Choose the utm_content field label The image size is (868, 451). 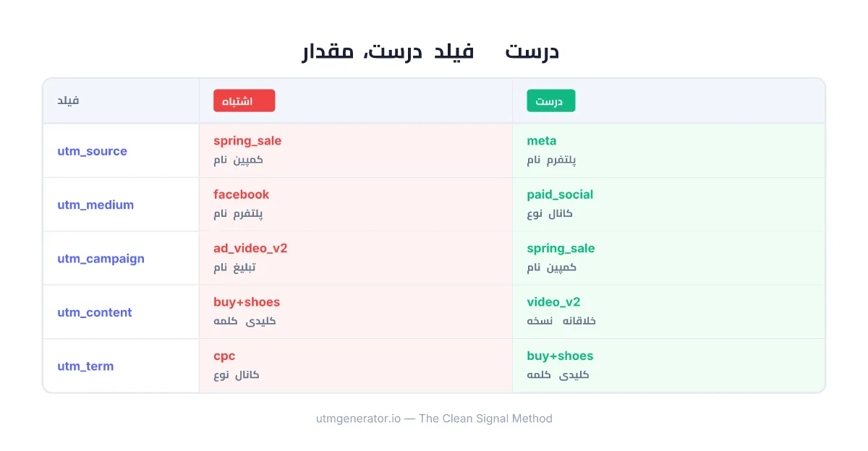95,312
